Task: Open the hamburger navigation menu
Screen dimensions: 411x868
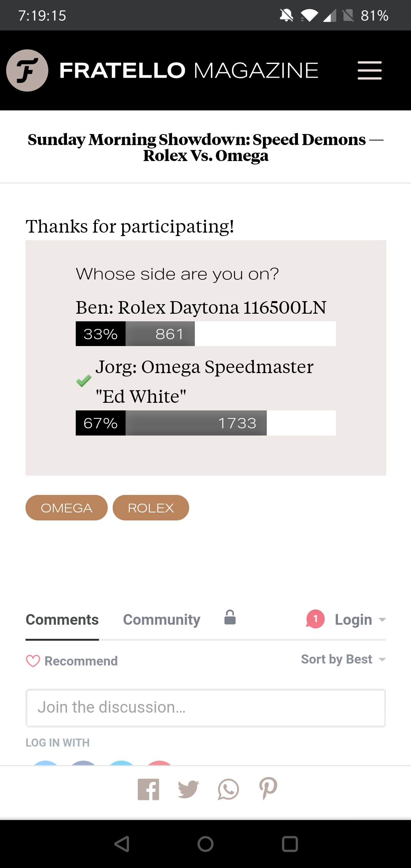Action: tap(369, 70)
